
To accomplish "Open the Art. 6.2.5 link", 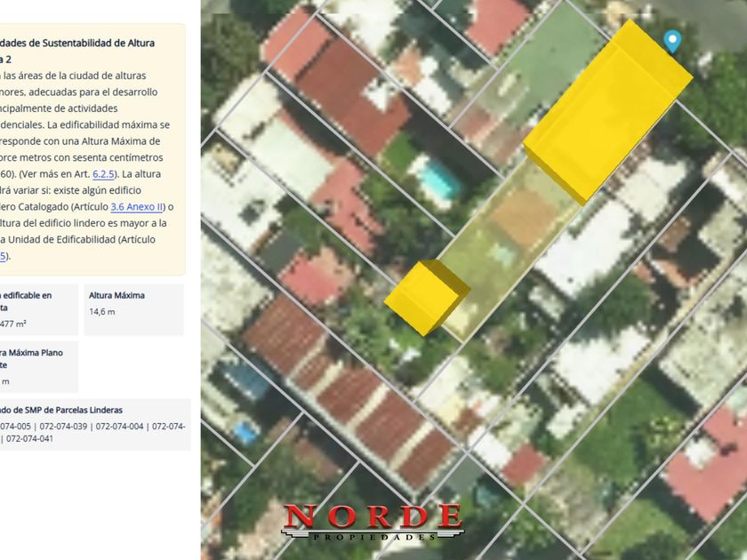I will (x=103, y=174).
